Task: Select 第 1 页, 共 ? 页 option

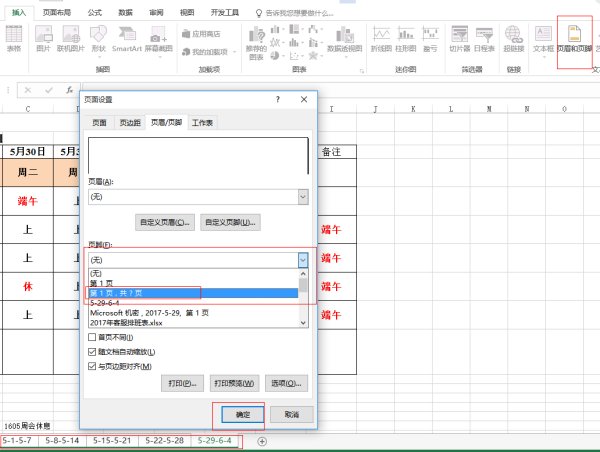Action: coord(194,293)
